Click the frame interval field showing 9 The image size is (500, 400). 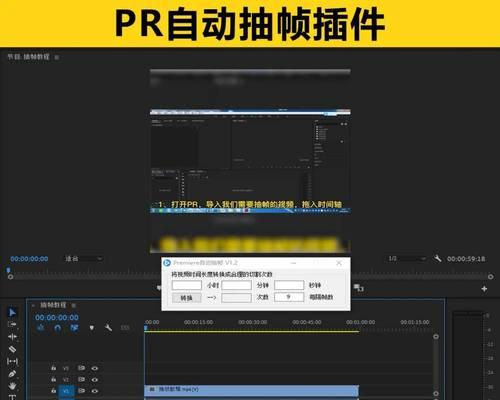[x=289, y=297]
